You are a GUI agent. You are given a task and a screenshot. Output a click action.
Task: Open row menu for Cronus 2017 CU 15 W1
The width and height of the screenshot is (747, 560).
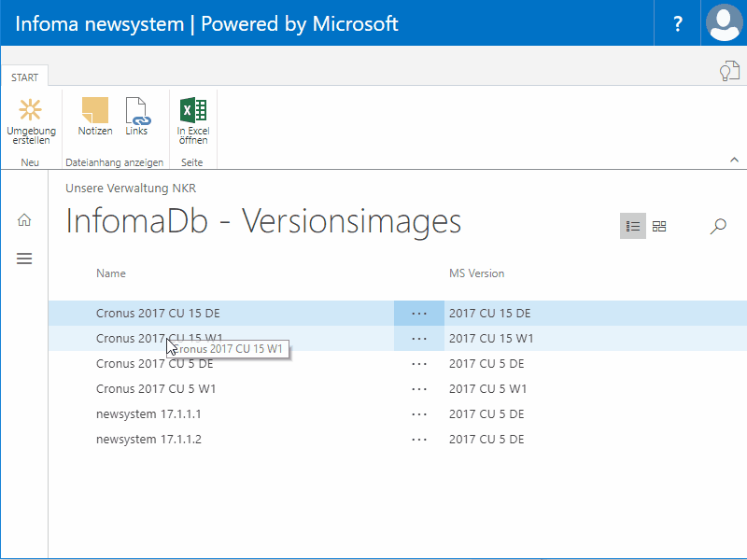419,339
